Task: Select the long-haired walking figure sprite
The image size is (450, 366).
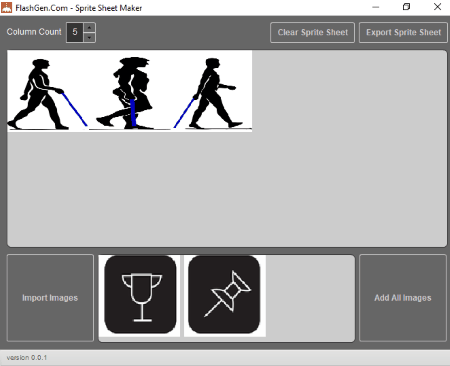Action: (130, 91)
